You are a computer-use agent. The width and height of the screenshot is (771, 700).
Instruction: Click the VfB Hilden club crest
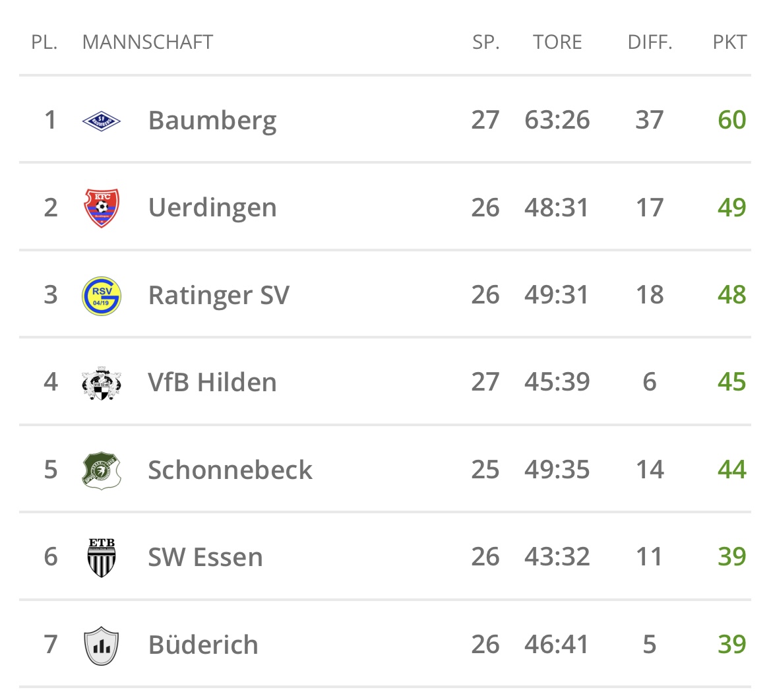coord(102,383)
